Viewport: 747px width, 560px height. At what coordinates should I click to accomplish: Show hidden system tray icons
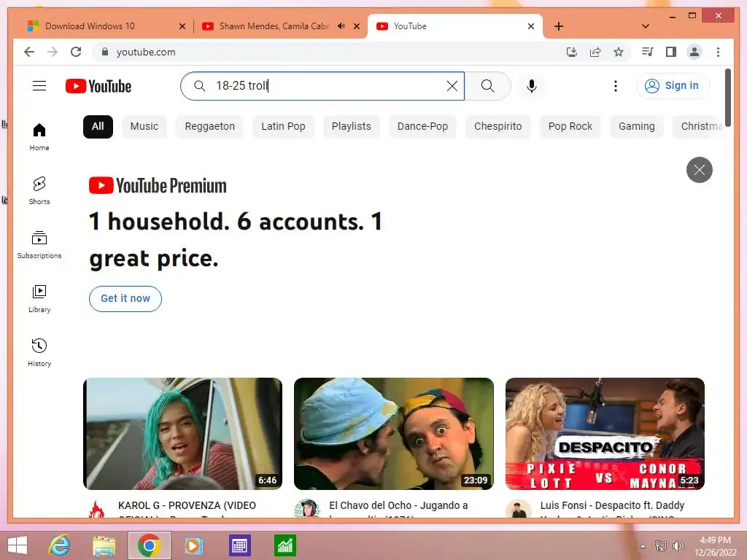tap(643, 545)
